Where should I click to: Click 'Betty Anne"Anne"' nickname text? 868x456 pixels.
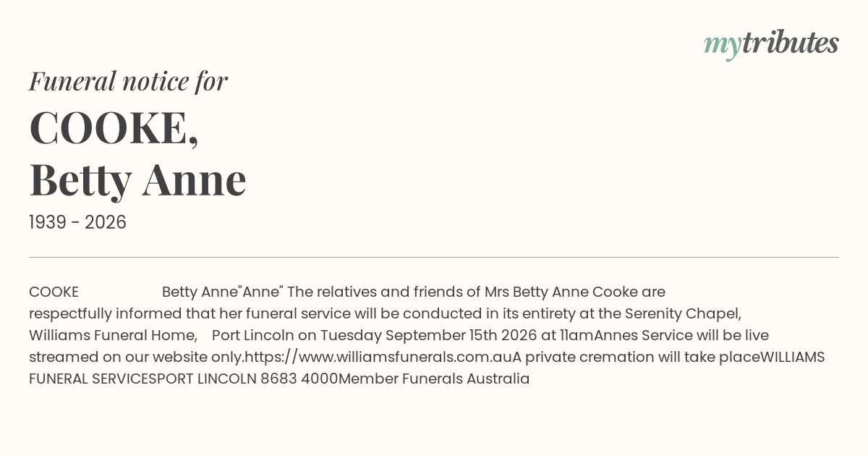pos(222,292)
